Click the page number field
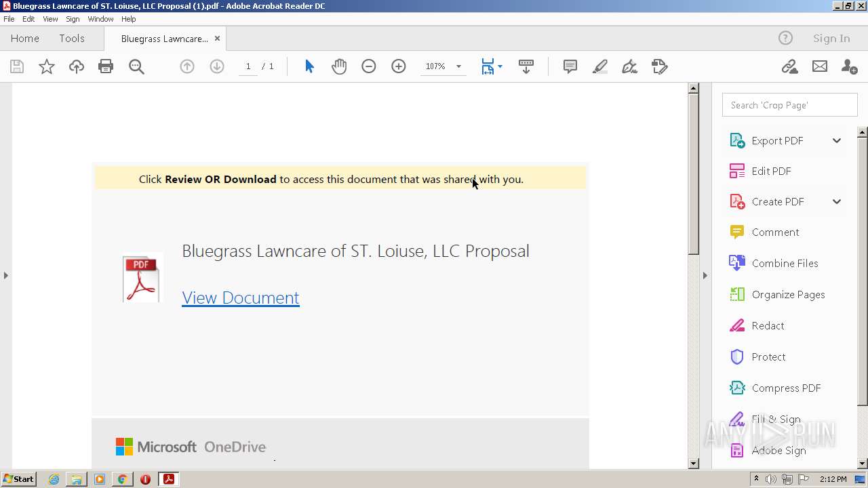Screen dimensions: 868x488 coord(248,66)
